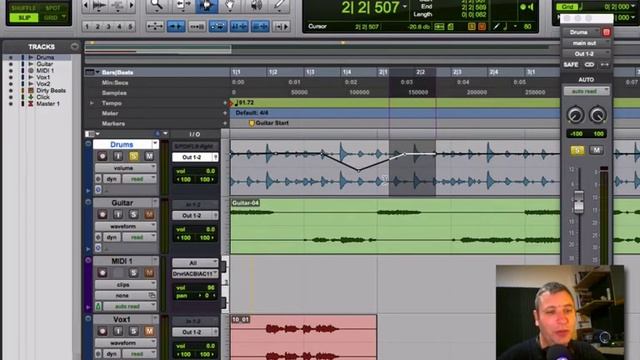Click the Guitar input monitor I button
640x360 pixels.
coord(118,214)
